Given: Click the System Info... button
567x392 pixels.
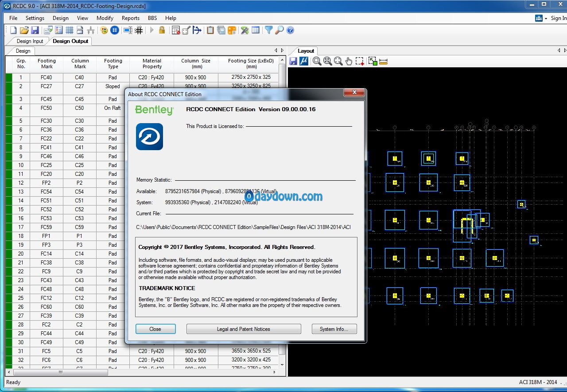Looking at the screenshot, I should [334, 329].
